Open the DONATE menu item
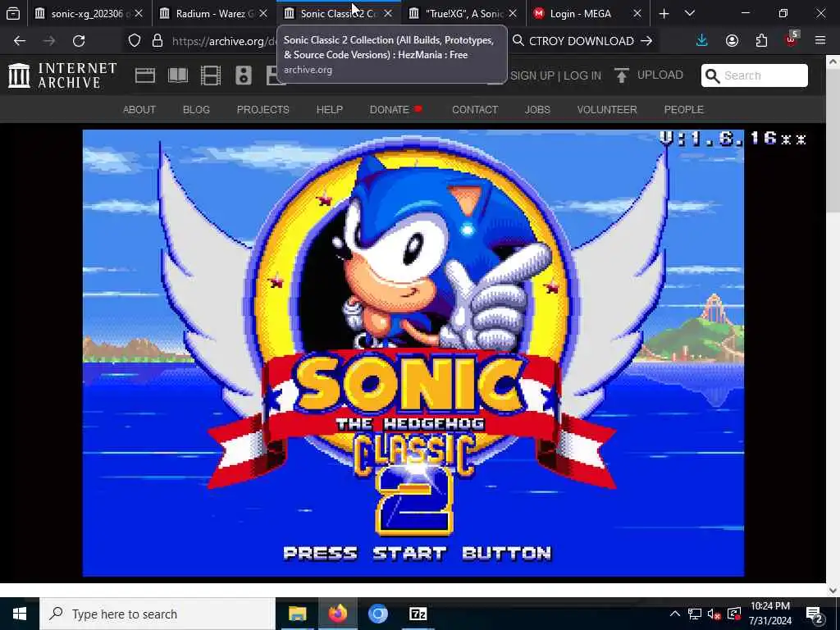The width and height of the screenshot is (840, 630). [x=396, y=109]
